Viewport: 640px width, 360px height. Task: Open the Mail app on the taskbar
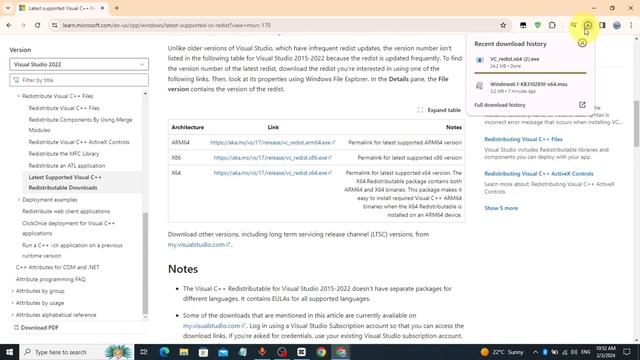pos(223,352)
